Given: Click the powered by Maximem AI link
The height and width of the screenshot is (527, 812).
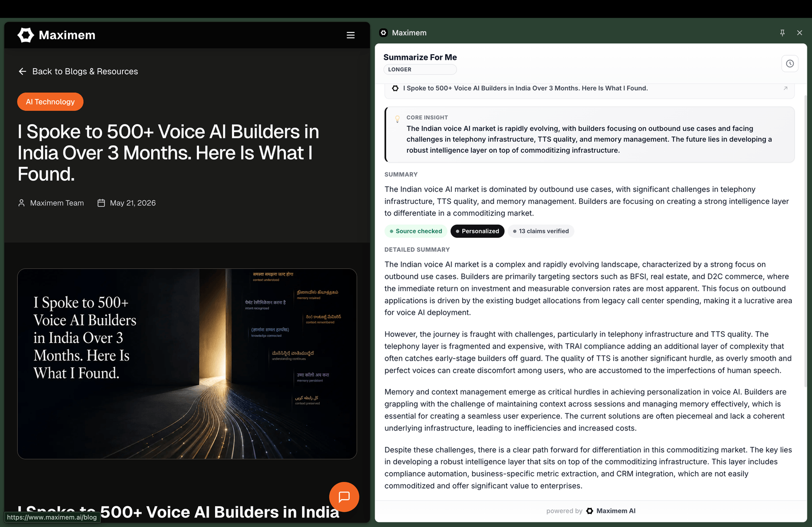Looking at the screenshot, I should (x=591, y=511).
